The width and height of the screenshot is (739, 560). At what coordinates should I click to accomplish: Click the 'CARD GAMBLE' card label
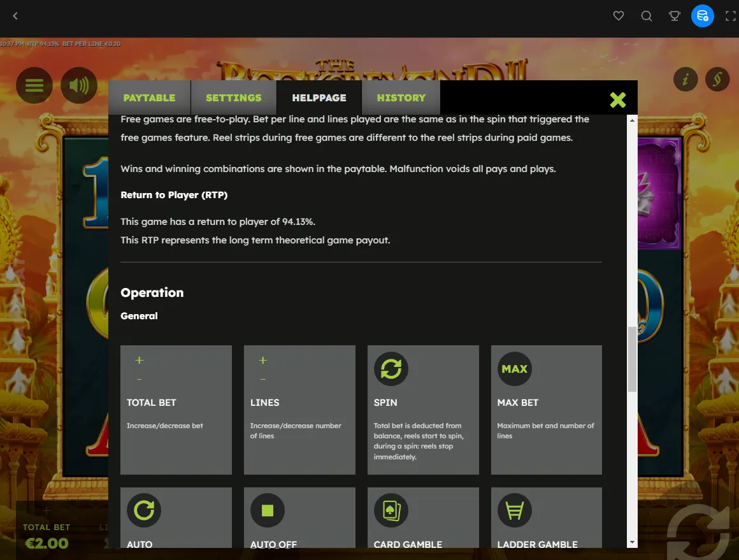tap(408, 545)
